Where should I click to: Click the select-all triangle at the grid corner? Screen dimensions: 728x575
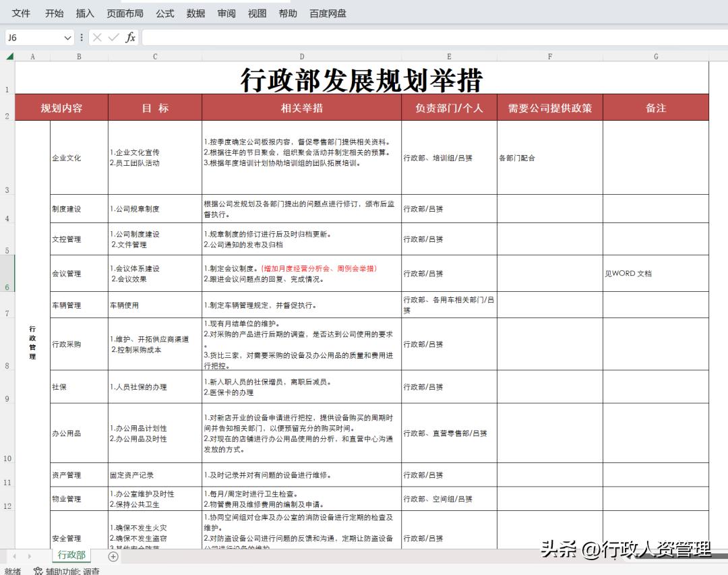tap(8, 57)
